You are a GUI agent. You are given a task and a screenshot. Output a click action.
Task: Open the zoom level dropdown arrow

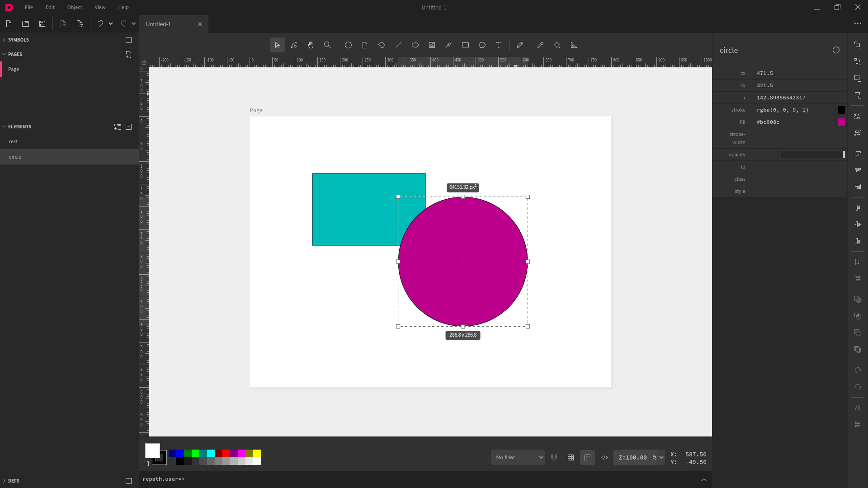point(661,457)
